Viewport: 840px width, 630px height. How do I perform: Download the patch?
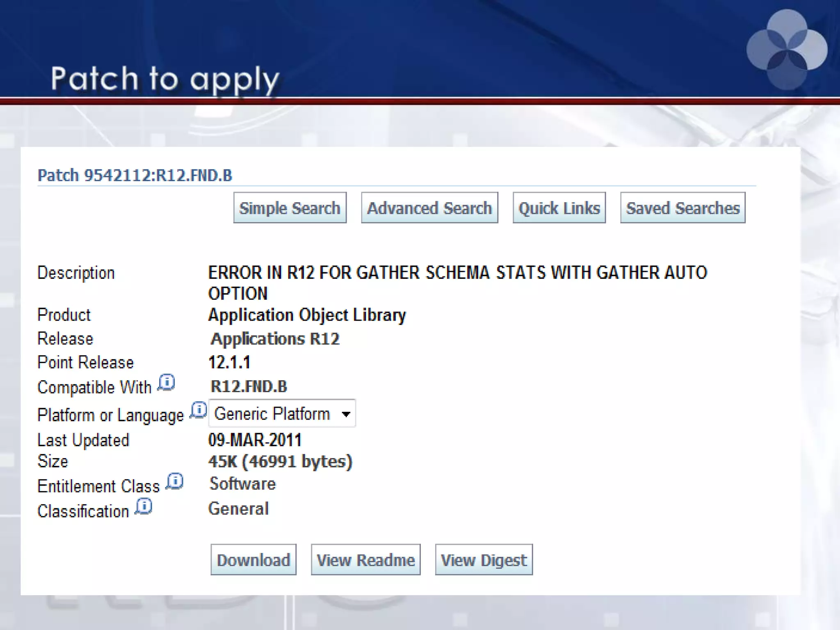[253, 560]
